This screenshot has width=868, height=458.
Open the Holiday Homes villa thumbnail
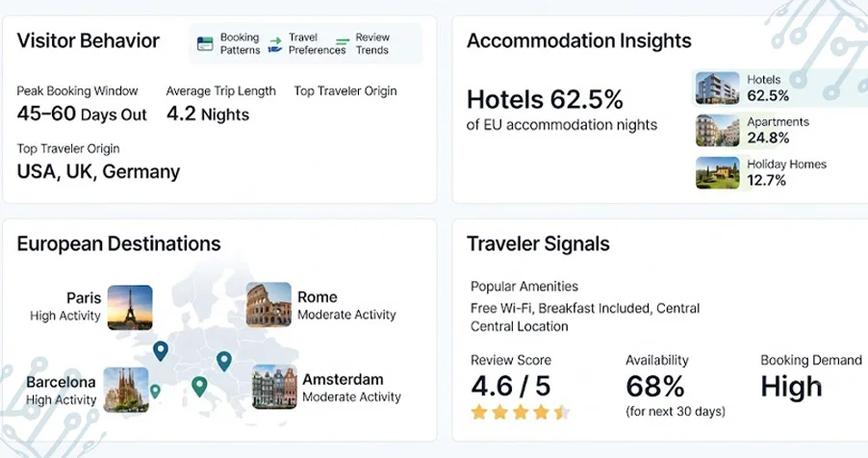click(x=718, y=173)
